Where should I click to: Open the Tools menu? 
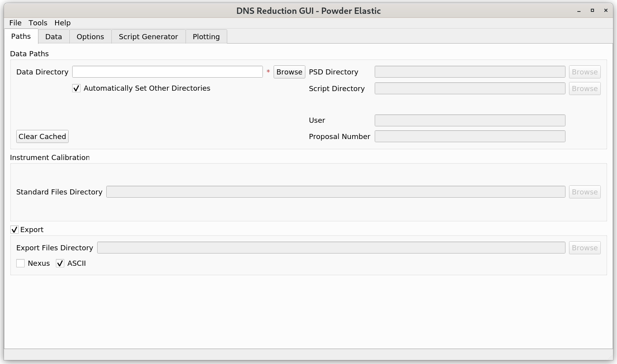[x=38, y=23]
